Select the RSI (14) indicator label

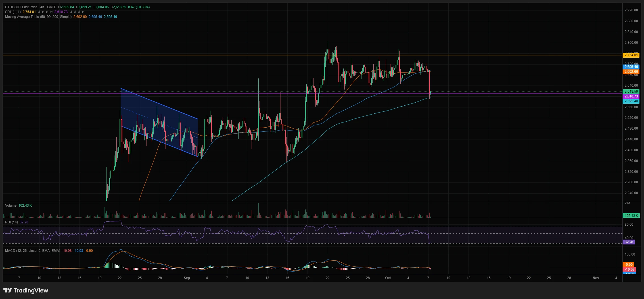point(11,222)
